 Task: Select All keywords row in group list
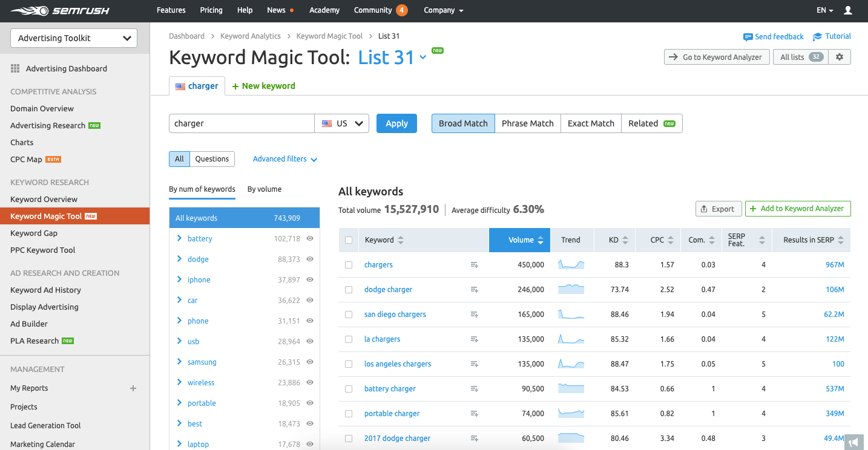click(x=244, y=218)
